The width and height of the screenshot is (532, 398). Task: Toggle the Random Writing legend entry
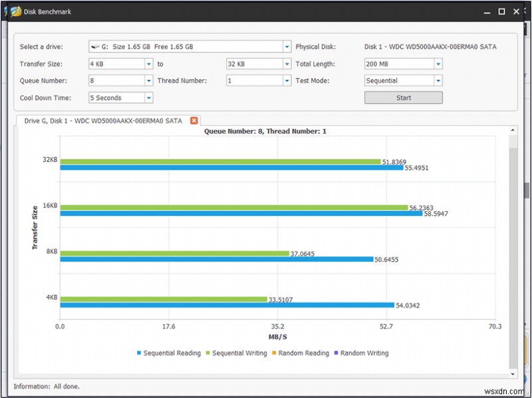(362, 353)
